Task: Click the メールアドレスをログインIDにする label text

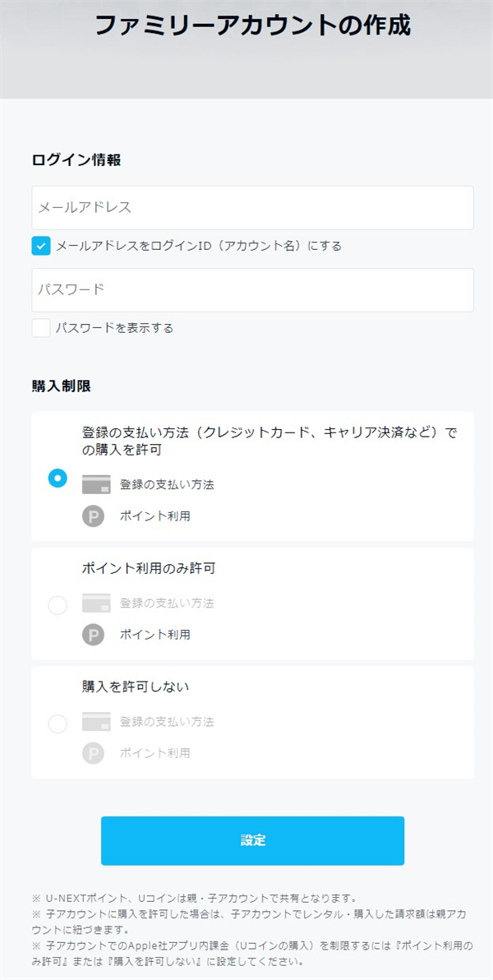Action: pos(199,245)
